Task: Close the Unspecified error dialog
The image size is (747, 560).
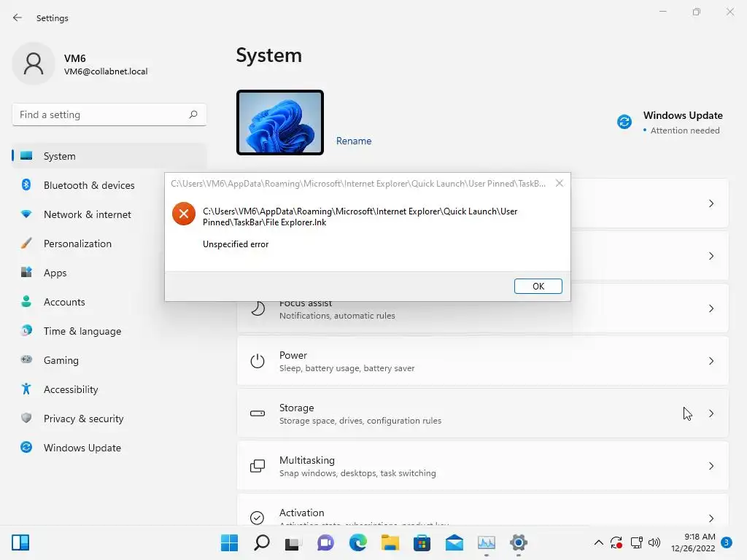Action: point(560,183)
